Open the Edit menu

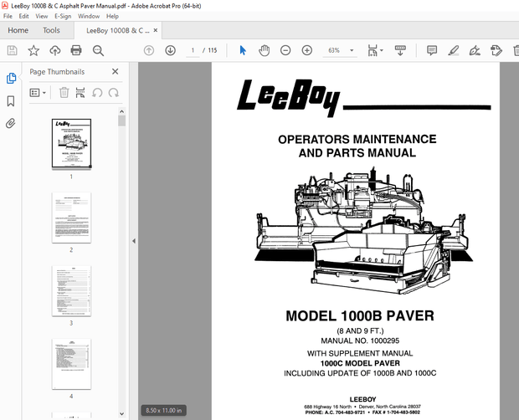point(23,16)
